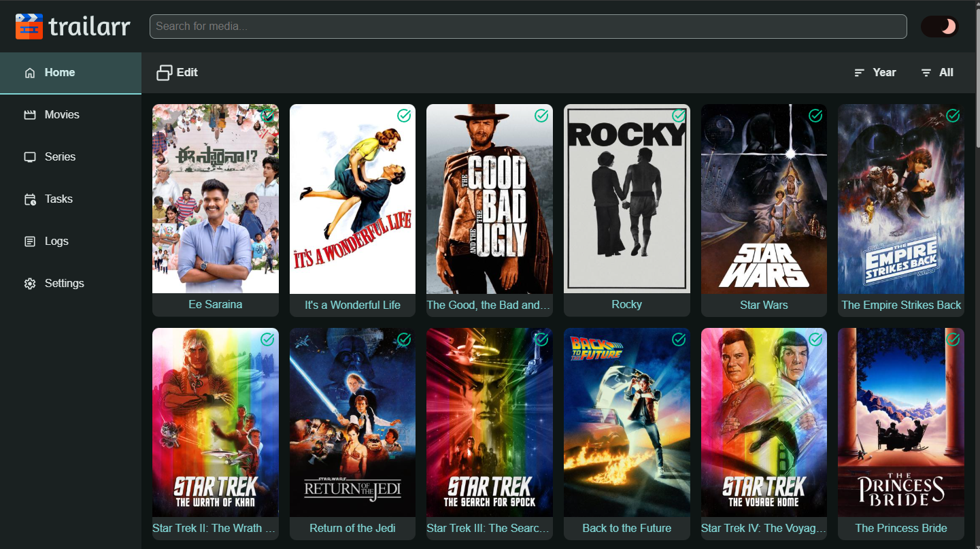Click the trailarr clapperboard logo icon

coord(29,27)
